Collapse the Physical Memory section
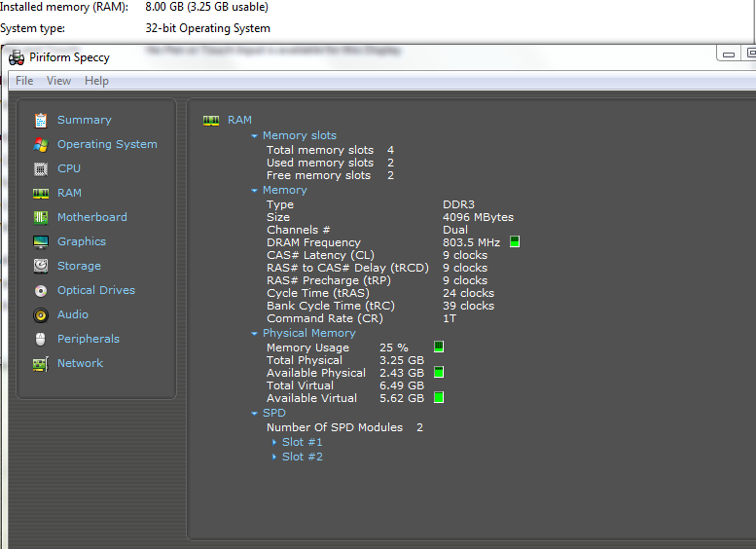Screen dimensions: 756x549 point(255,334)
